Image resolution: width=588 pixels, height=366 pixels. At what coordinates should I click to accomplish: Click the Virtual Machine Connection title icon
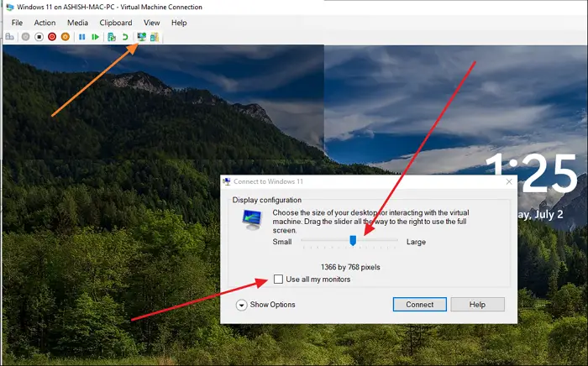10,7
